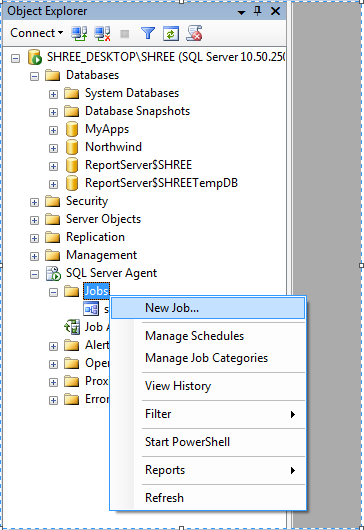Open the Connect dropdown
The image size is (364, 530).
pyautogui.click(x=37, y=33)
